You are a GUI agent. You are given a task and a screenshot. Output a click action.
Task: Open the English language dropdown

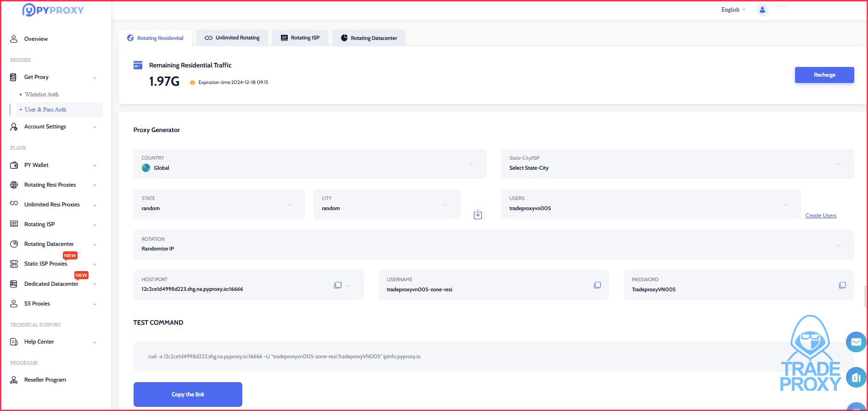[x=733, y=10]
